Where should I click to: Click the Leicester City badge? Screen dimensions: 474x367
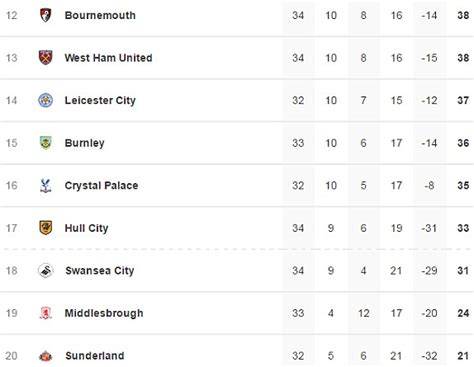point(46,100)
